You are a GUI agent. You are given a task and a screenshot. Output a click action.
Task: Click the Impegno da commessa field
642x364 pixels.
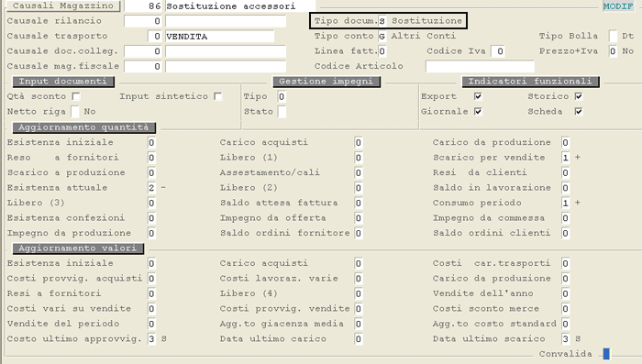[x=566, y=218]
